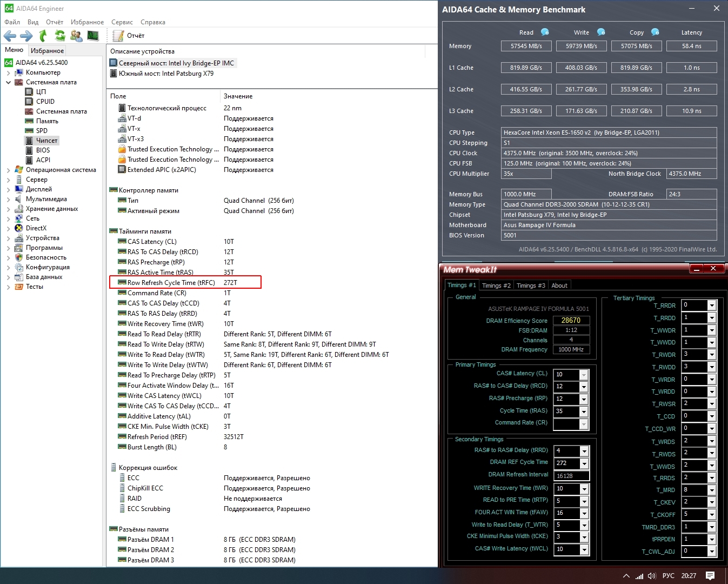Open the Cycle Time (tRAS) dropdown
Viewport: 728px width, 584px height.
click(584, 412)
